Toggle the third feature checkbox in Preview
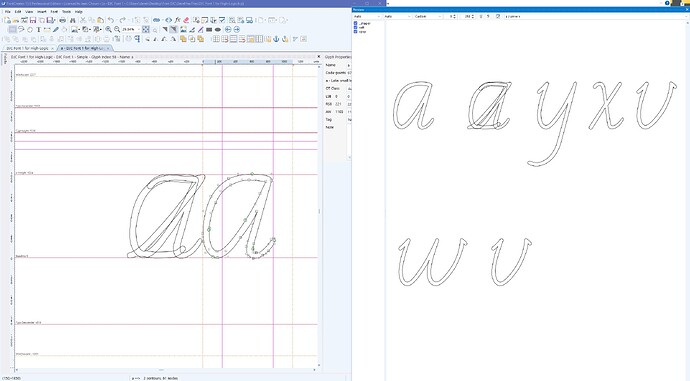The height and width of the screenshot is (381, 690). click(x=356, y=31)
